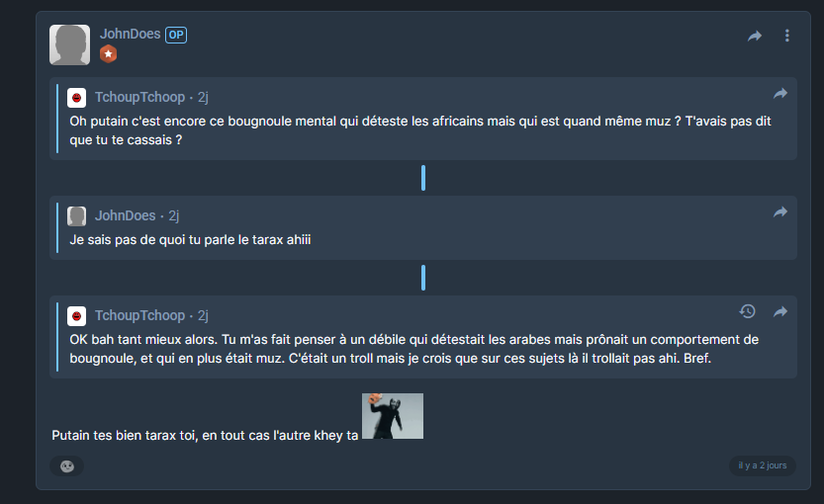Click the 2j timestamp beside quoted JohnDoes

174,215
